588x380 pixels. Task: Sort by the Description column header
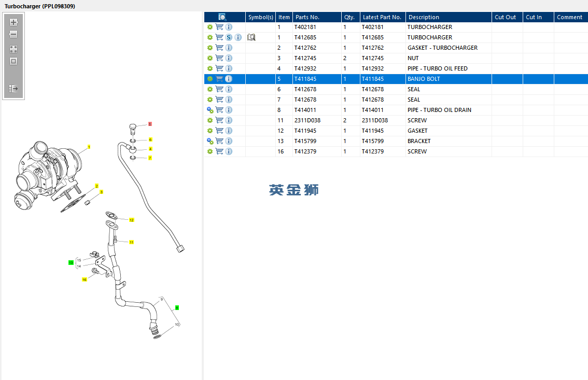pos(449,17)
